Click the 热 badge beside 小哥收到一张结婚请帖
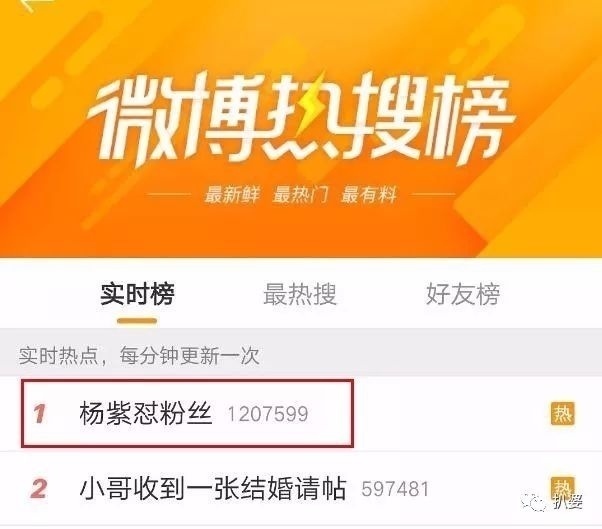 [x=563, y=488]
